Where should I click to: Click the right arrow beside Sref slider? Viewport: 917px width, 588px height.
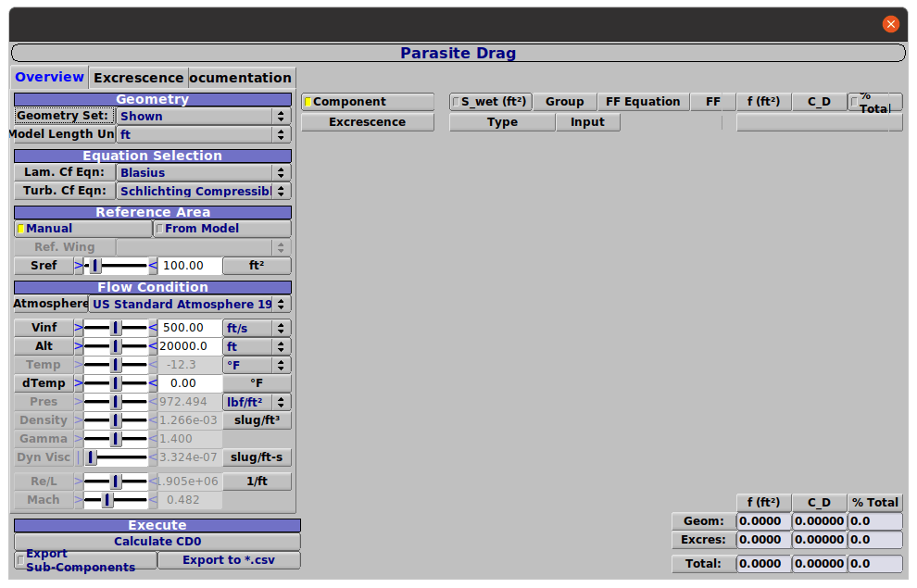tap(153, 266)
